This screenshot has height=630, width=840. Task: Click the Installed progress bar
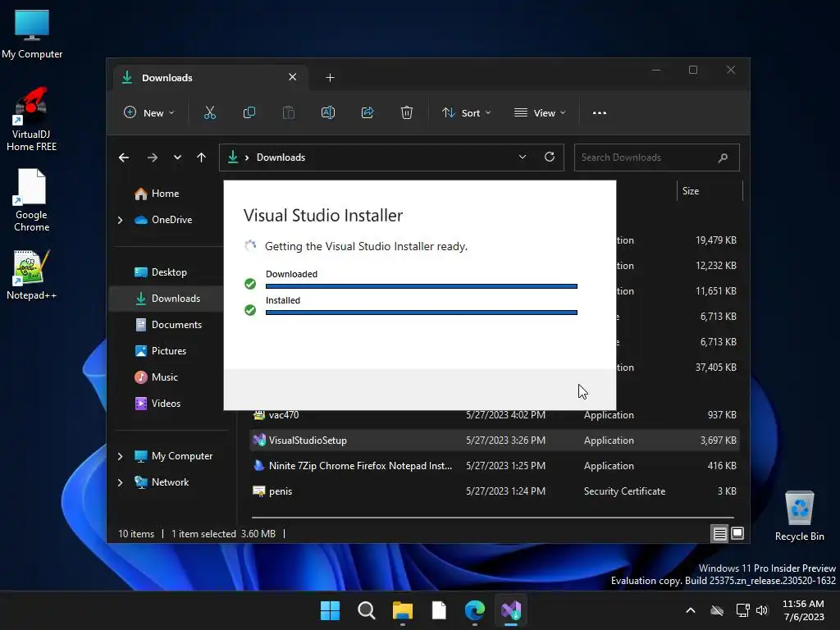[x=422, y=313]
